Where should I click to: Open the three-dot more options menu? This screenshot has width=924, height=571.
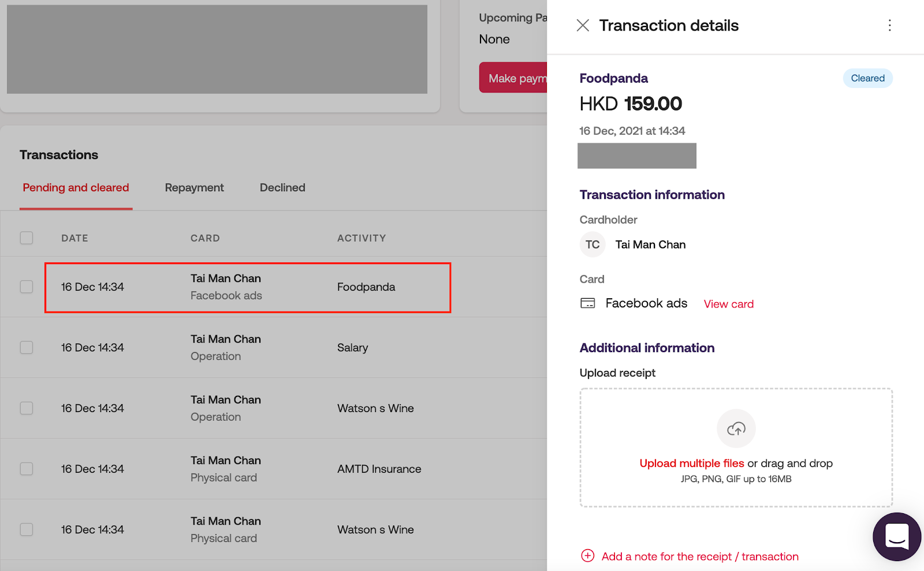pos(889,25)
